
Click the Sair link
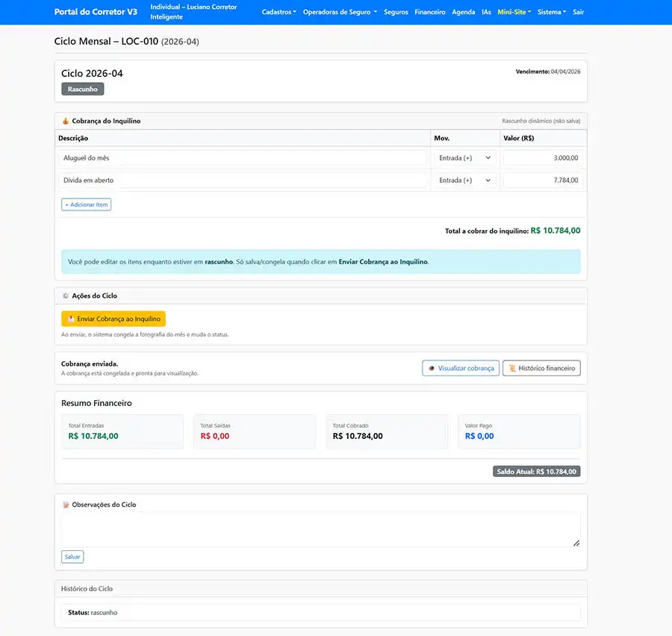[579, 12]
